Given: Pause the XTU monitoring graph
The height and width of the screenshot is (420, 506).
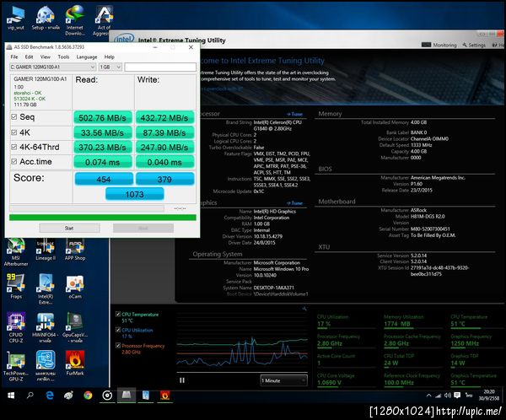Looking at the screenshot, I should click(182, 380).
